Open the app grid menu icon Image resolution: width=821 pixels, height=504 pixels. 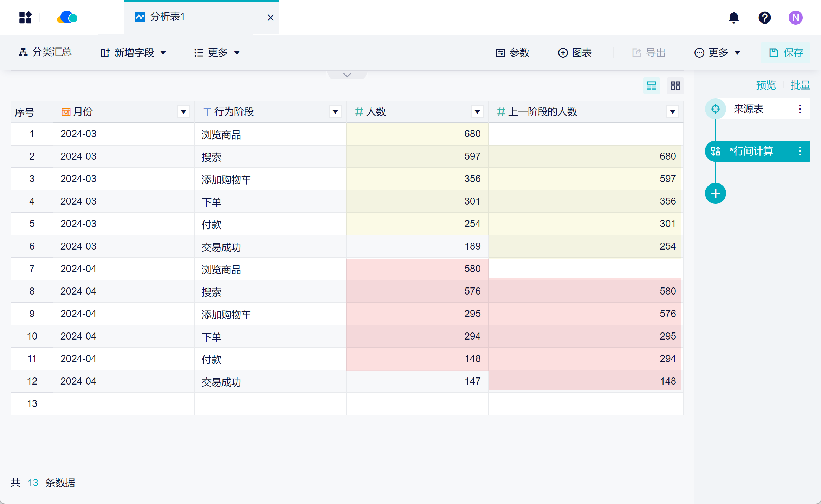pos(25,17)
